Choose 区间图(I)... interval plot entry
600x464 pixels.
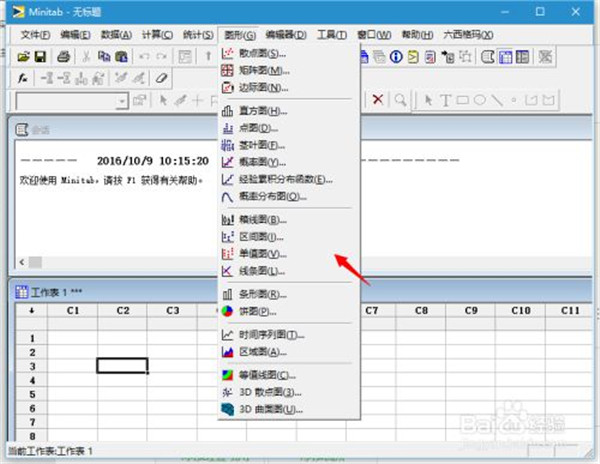click(289, 237)
